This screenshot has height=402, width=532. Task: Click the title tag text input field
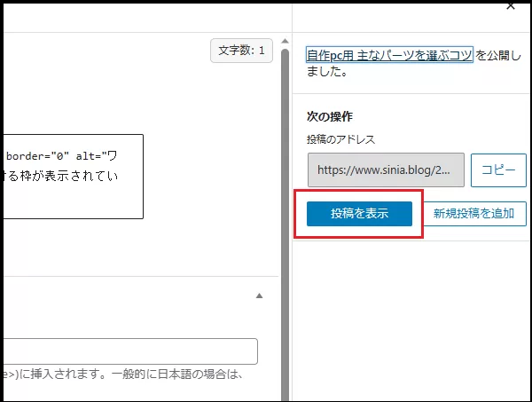[x=130, y=351]
